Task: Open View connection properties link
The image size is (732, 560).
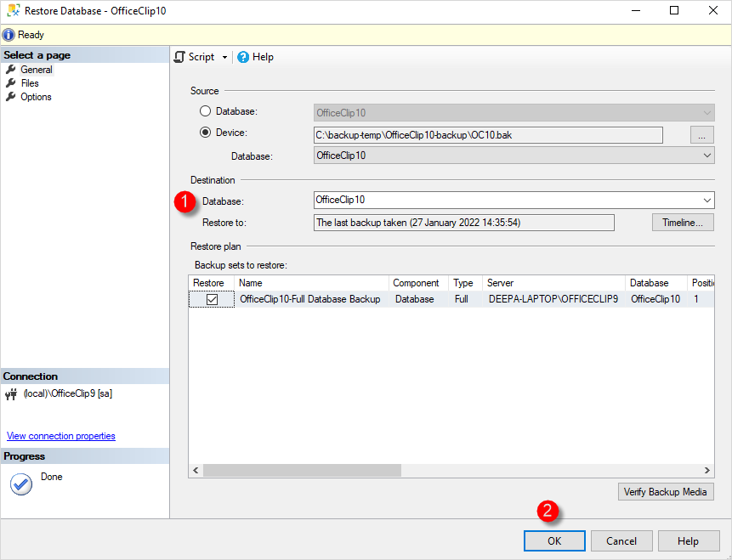Action: click(61, 436)
